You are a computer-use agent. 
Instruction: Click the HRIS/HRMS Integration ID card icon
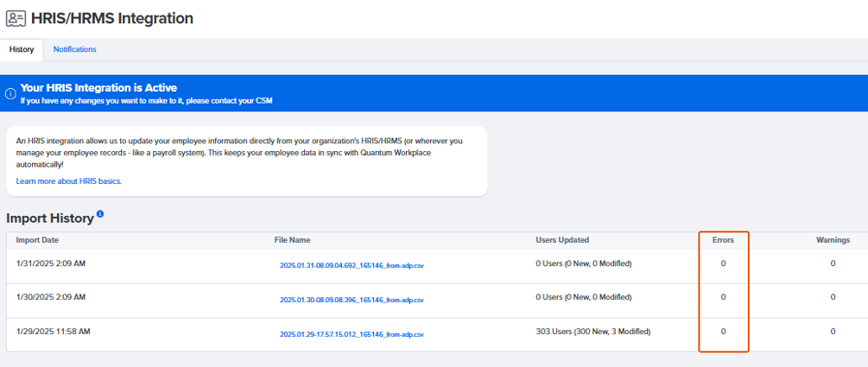click(16, 18)
